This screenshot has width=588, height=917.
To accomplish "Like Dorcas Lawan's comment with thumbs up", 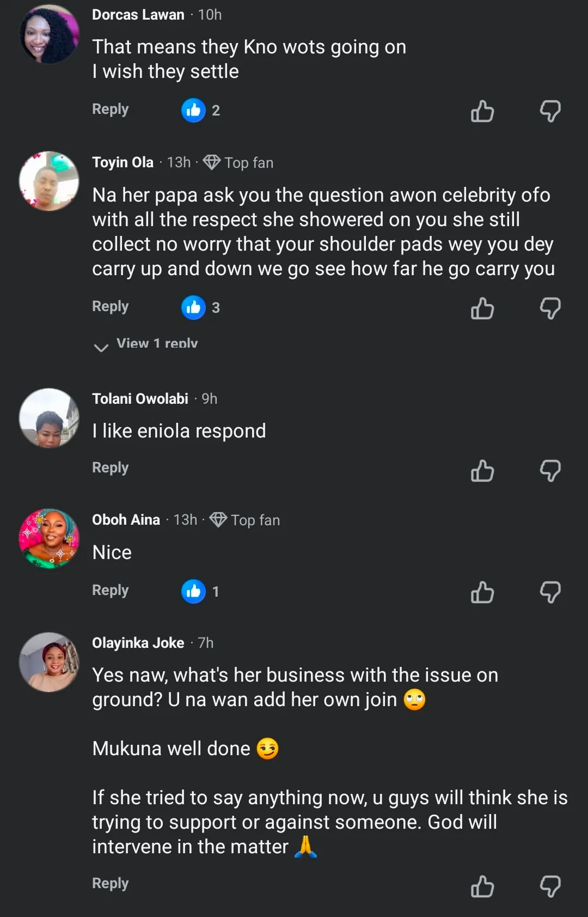I will (482, 111).
